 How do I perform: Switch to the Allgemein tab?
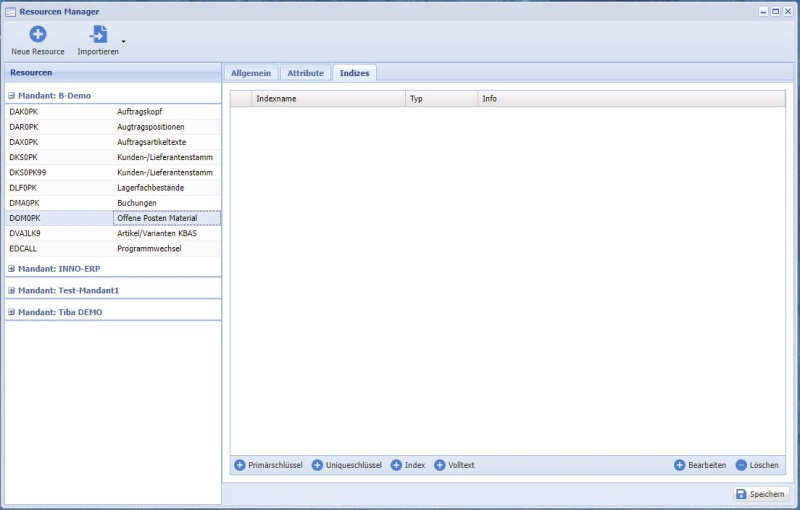pyautogui.click(x=251, y=73)
